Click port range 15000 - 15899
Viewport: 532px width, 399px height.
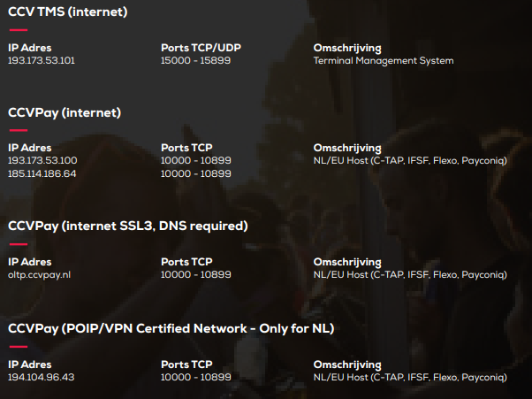[x=196, y=61]
